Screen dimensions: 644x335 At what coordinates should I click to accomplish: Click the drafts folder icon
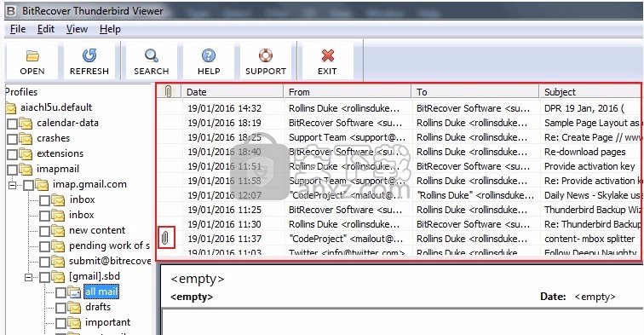coord(74,308)
